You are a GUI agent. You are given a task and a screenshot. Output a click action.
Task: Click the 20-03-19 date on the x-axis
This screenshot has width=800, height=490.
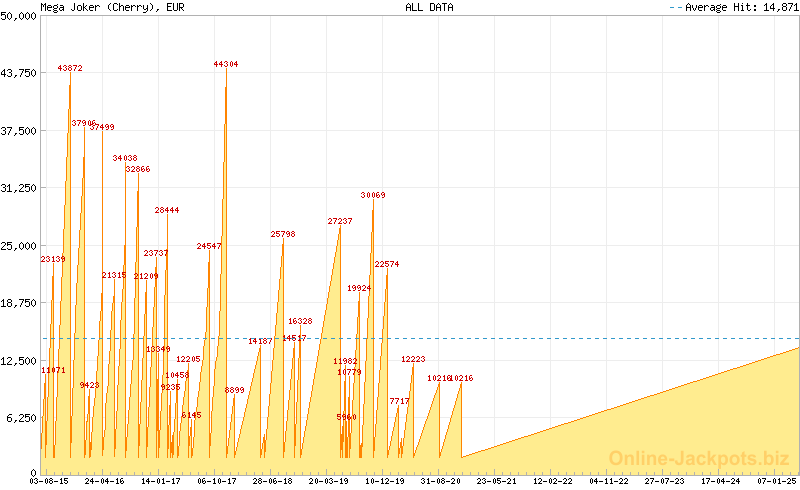point(329,481)
